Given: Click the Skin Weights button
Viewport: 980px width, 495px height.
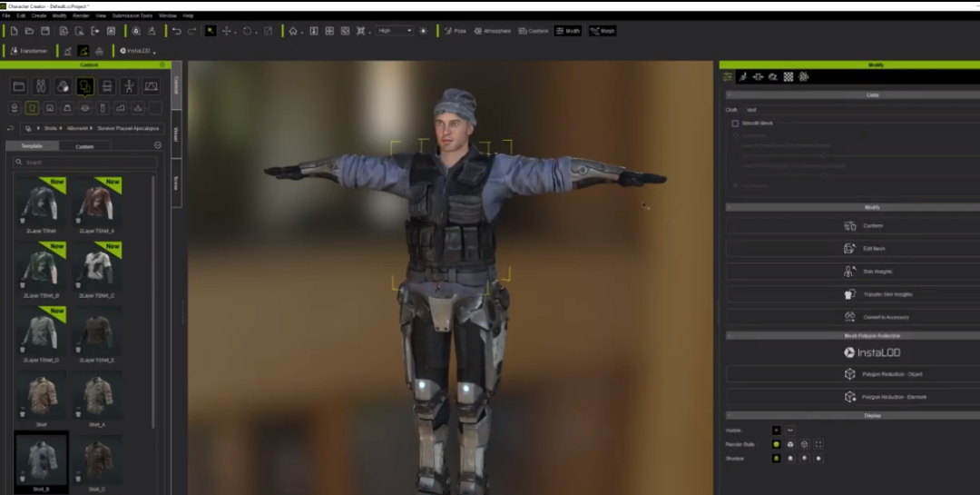Looking at the screenshot, I should (x=852, y=272).
